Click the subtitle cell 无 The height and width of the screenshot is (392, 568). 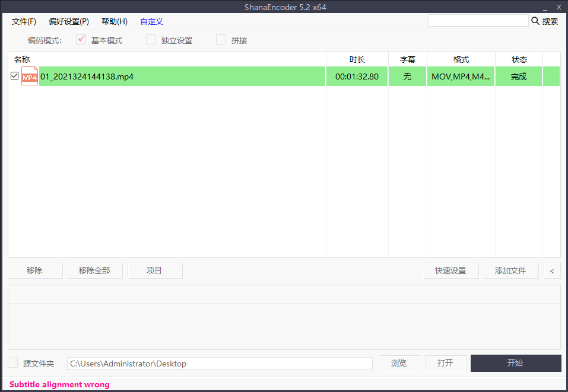click(x=408, y=77)
